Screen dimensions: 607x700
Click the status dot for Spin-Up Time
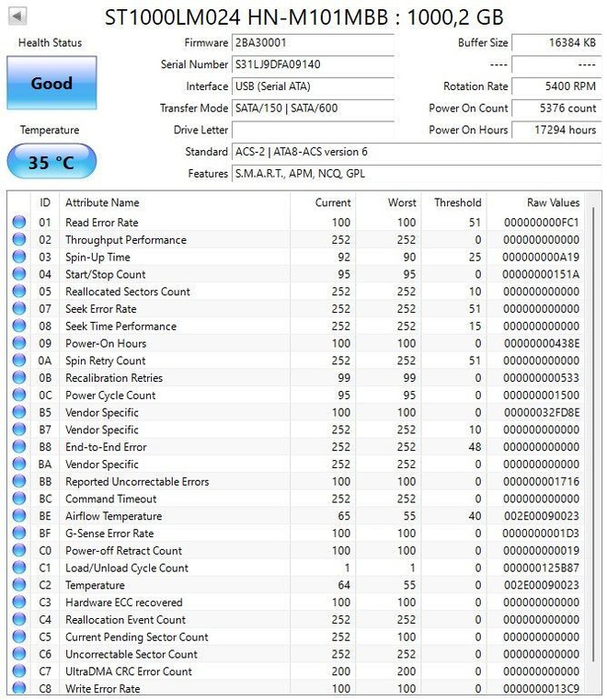(x=19, y=257)
